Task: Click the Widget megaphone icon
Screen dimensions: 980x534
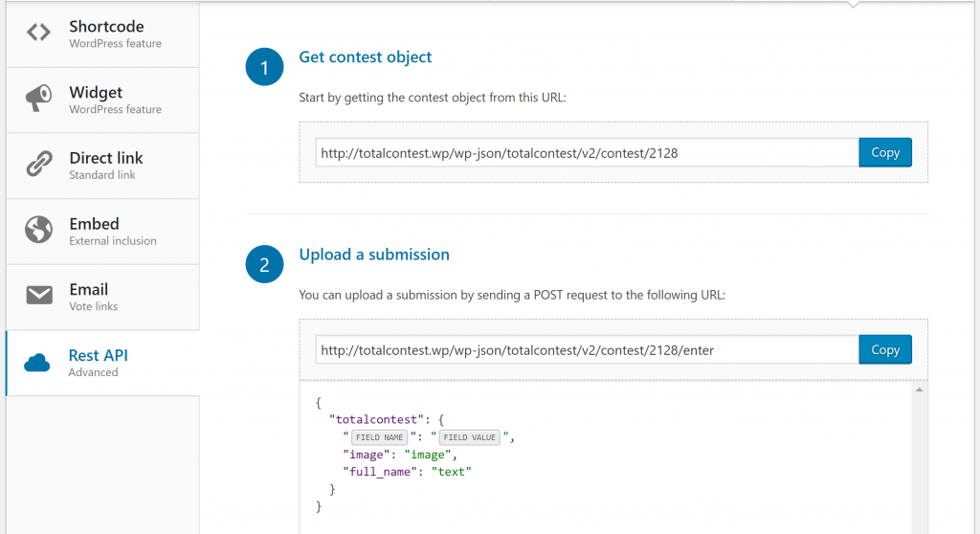Action: click(x=38, y=99)
